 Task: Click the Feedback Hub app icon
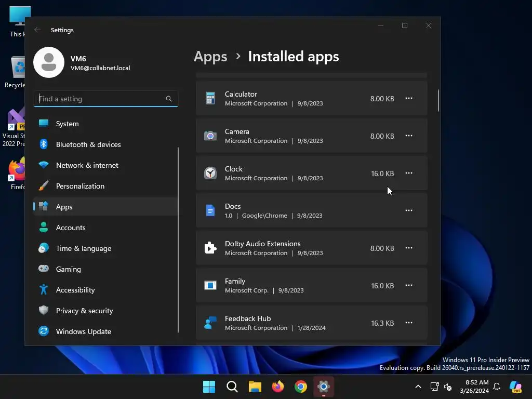[x=210, y=323]
